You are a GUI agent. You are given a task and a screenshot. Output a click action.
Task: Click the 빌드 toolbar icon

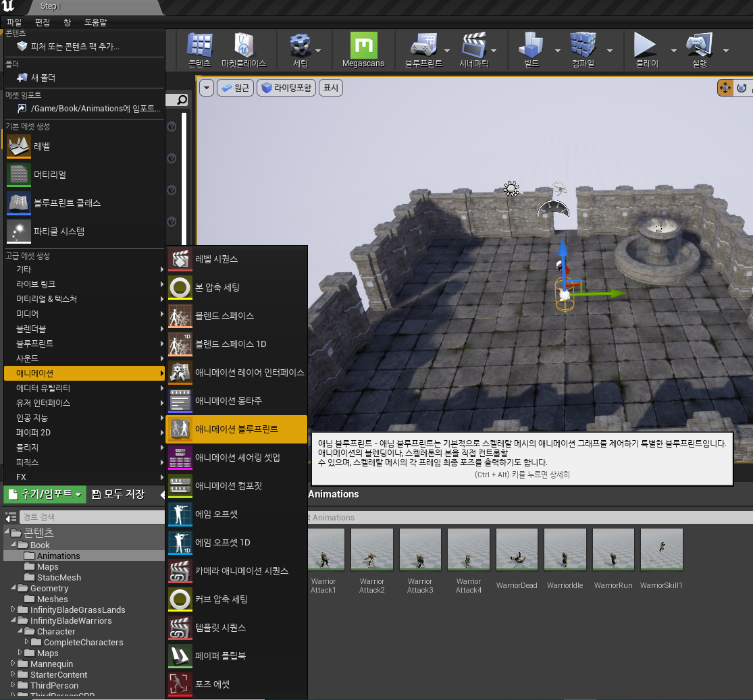click(531, 51)
